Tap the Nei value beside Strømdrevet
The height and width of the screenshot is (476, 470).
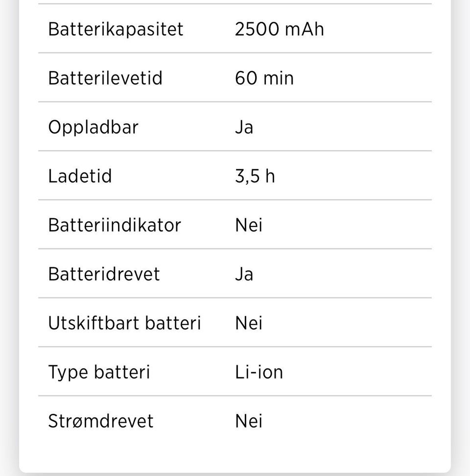click(249, 421)
